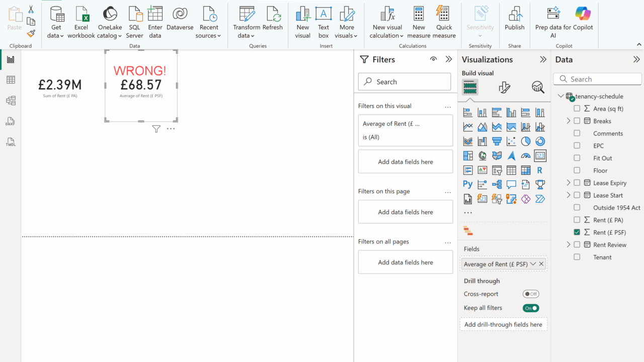Screen dimensions: 644x362
Task: Collapse the Data pane
Action: [636, 59]
